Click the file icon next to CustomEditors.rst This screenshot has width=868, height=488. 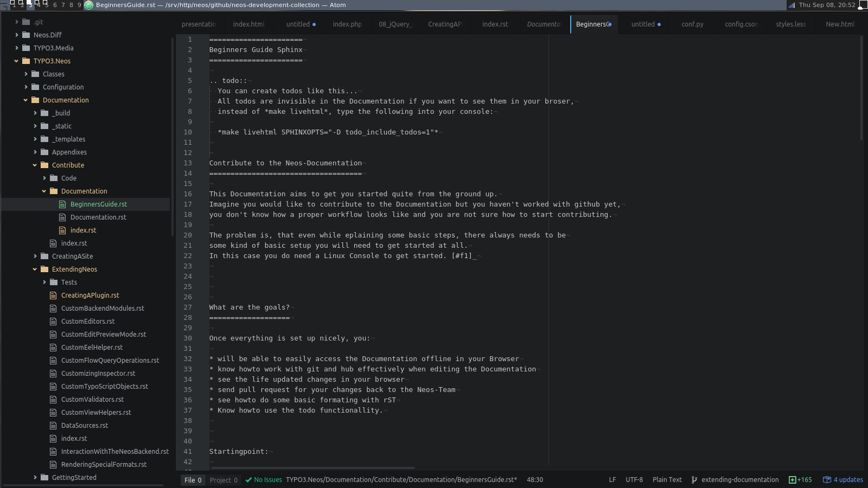[x=53, y=321]
